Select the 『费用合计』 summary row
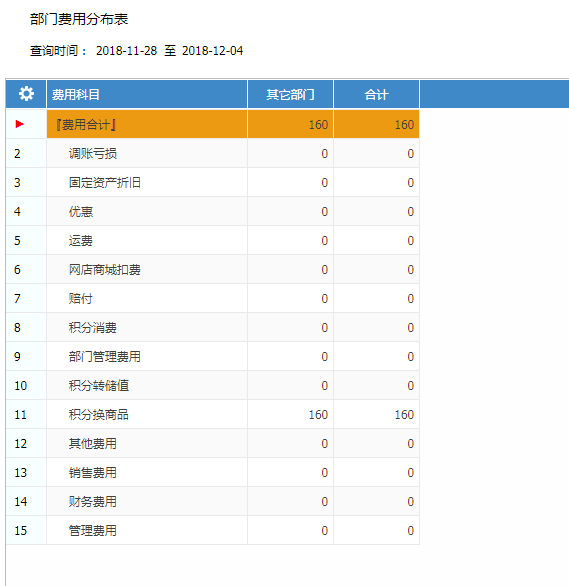Image resolution: width=569 pixels, height=586 pixels. pos(213,124)
